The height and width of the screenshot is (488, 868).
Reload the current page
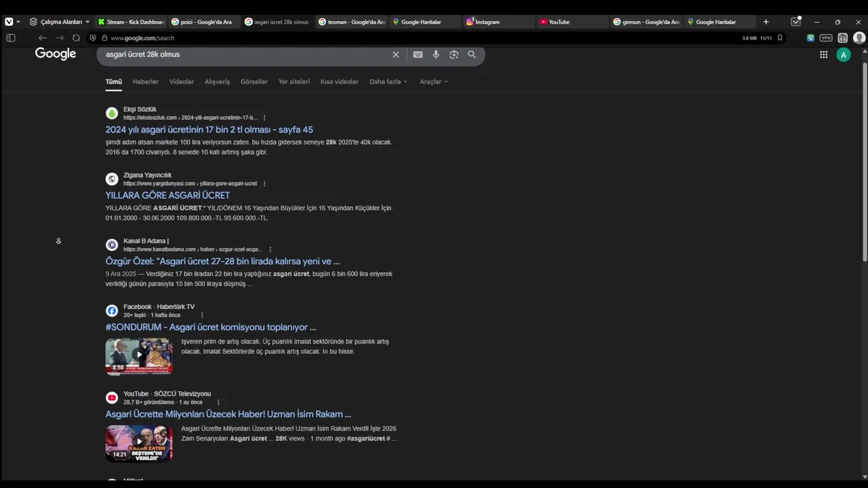coord(76,38)
